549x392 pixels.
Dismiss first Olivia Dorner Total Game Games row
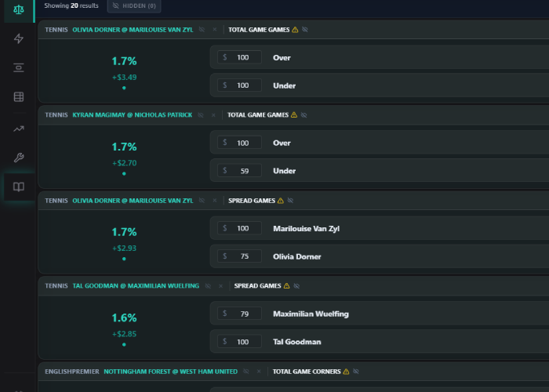tap(215, 30)
